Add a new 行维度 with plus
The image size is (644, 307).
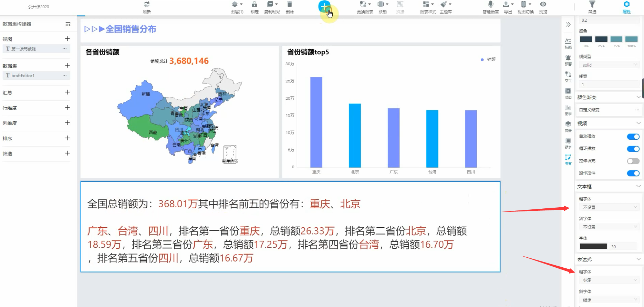(67, 108)
